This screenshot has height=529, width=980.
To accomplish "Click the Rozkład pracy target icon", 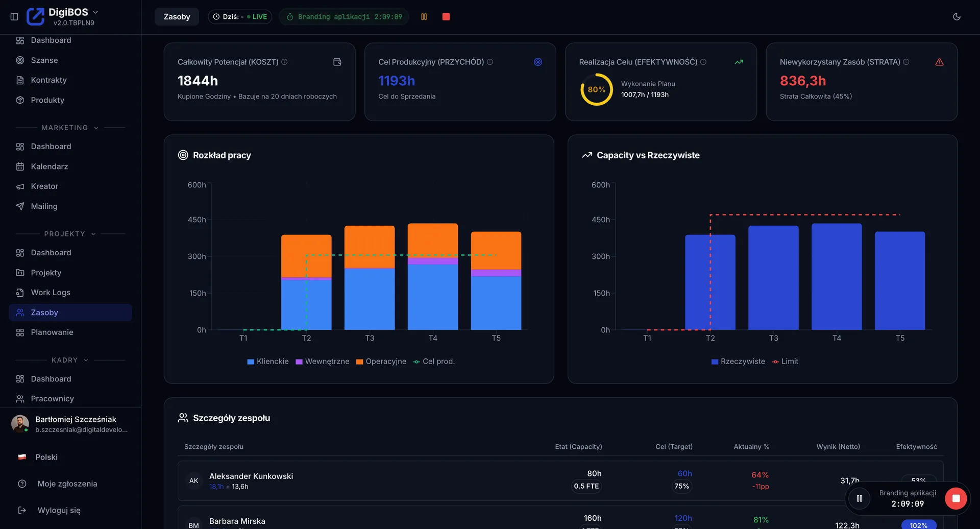I will click(x=183, y=155).
